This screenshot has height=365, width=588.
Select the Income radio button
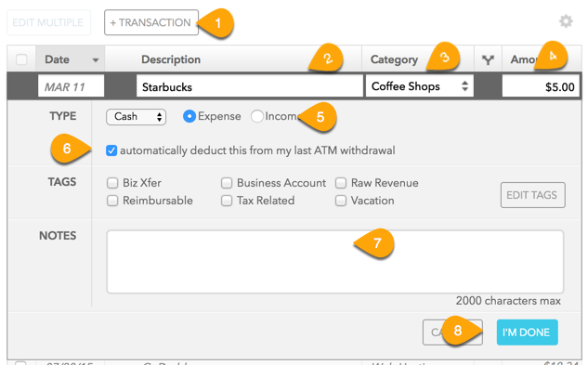click(x=257, y=116)
